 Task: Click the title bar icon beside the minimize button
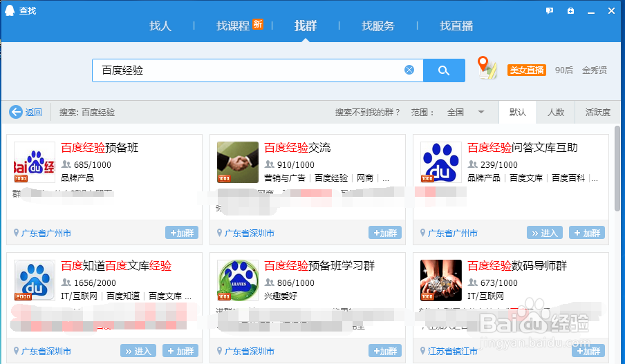click(571, 11)
